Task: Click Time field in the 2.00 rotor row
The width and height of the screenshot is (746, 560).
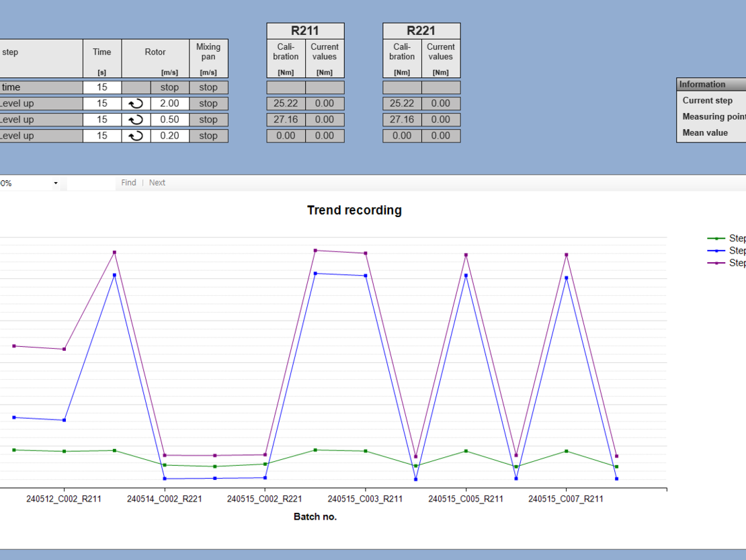Action: point(102,104)
